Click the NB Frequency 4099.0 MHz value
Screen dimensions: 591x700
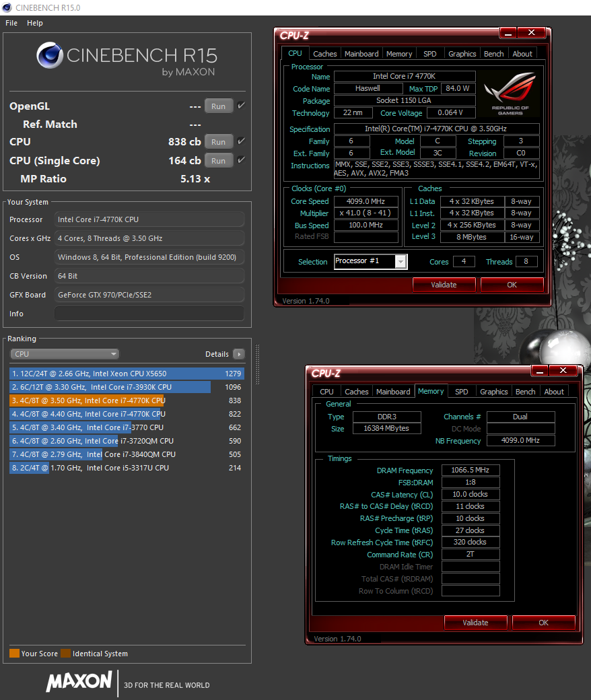coord(520,441)
